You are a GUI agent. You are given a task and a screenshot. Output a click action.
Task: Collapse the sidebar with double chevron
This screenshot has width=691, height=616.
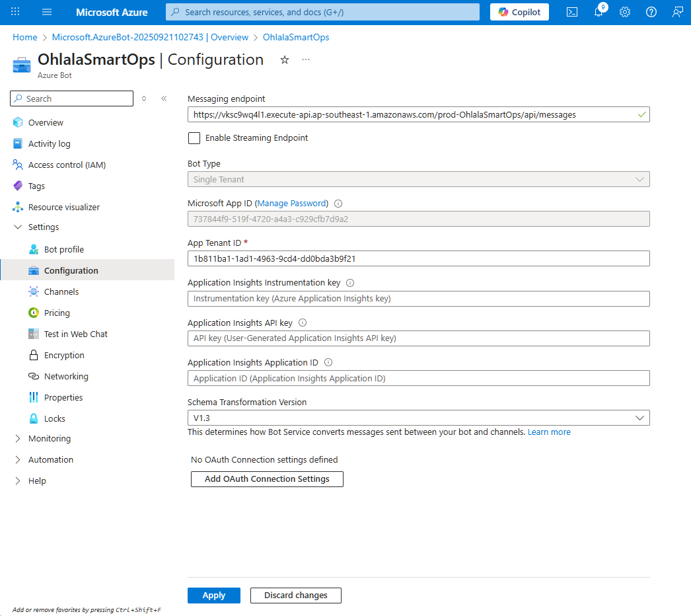(x=164, y=98)
